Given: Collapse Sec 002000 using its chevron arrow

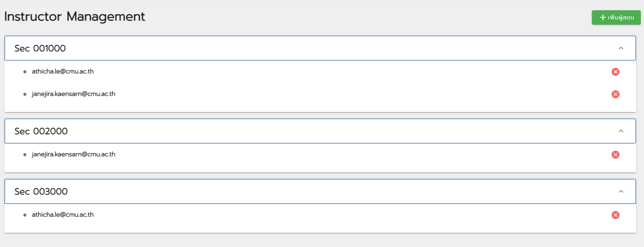Looking at the screenshot, I should pyautogui.click(x=621, y=131).
